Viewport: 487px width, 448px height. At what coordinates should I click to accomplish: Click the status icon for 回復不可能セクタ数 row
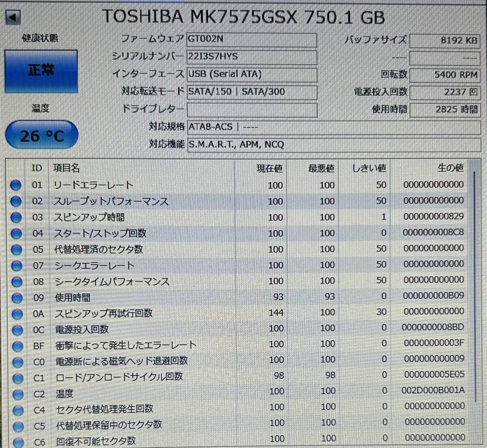(x=18, y=442)
